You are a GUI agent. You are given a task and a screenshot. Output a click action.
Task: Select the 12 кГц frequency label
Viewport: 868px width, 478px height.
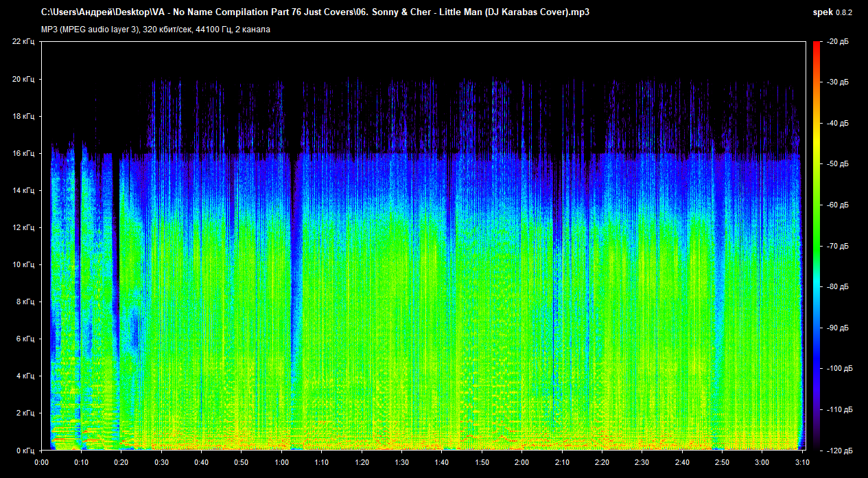24,227
